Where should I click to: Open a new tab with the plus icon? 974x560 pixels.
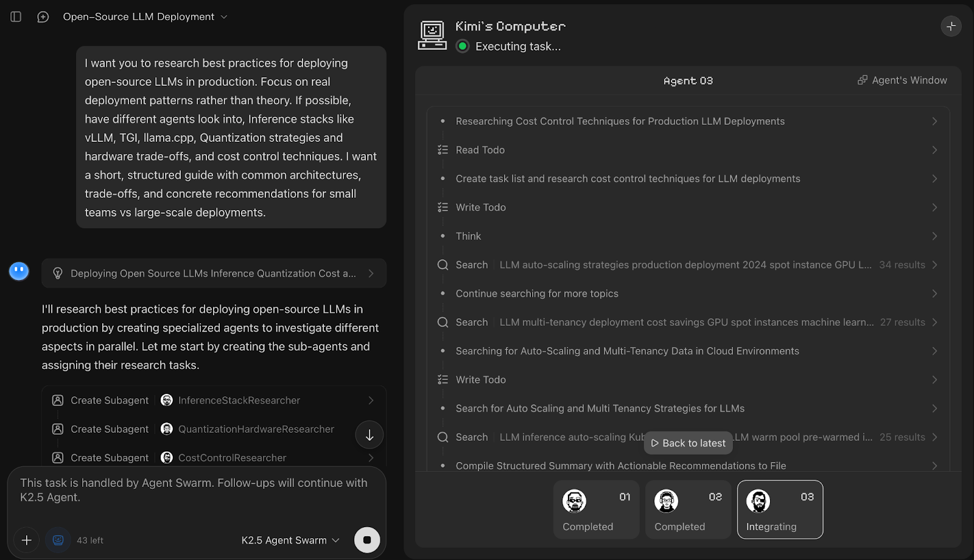click(951, 26)
